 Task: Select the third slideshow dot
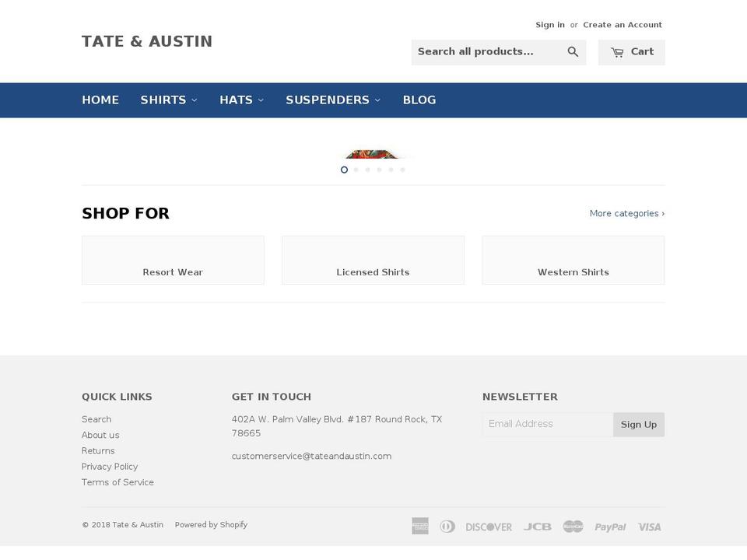click(367, 170)
